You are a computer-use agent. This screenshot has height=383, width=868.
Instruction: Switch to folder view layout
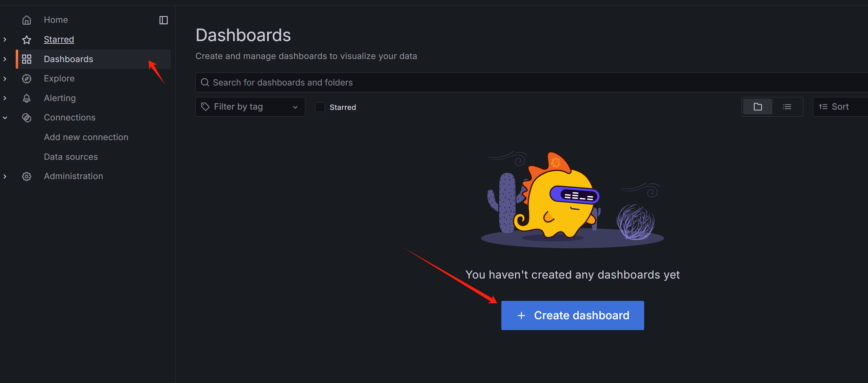coord(757,107)
